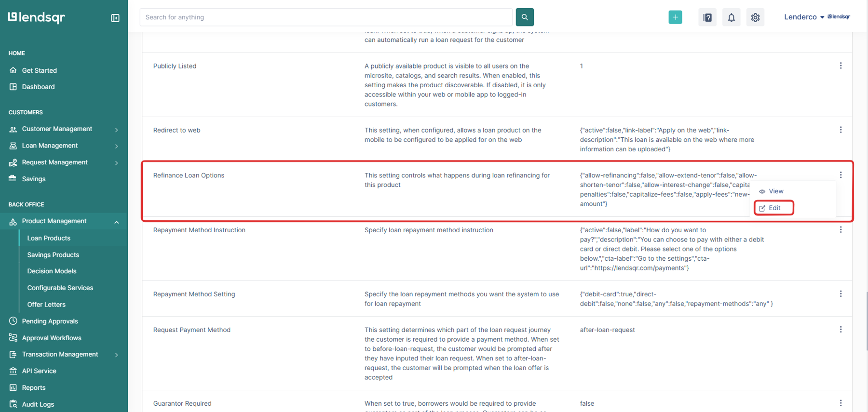This screenshot has height=412, width=868.
Task: Open Configurable Services in the sidebar
Action: point(60,288)
